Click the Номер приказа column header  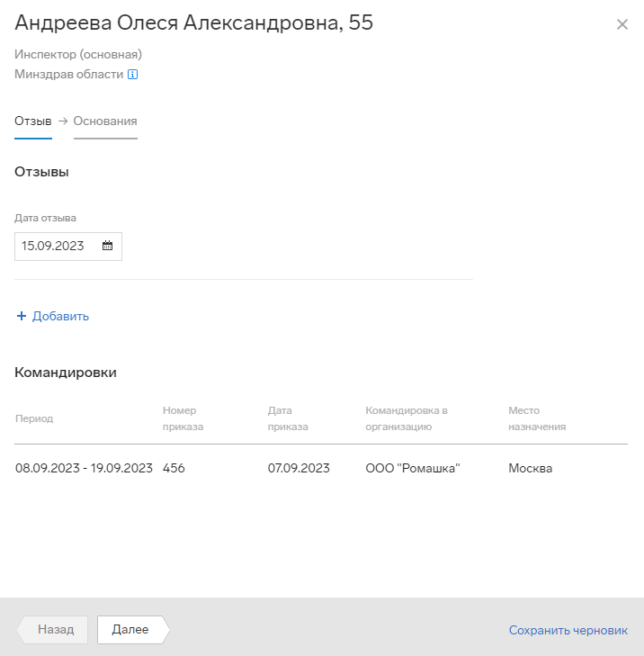pos(183,418)
